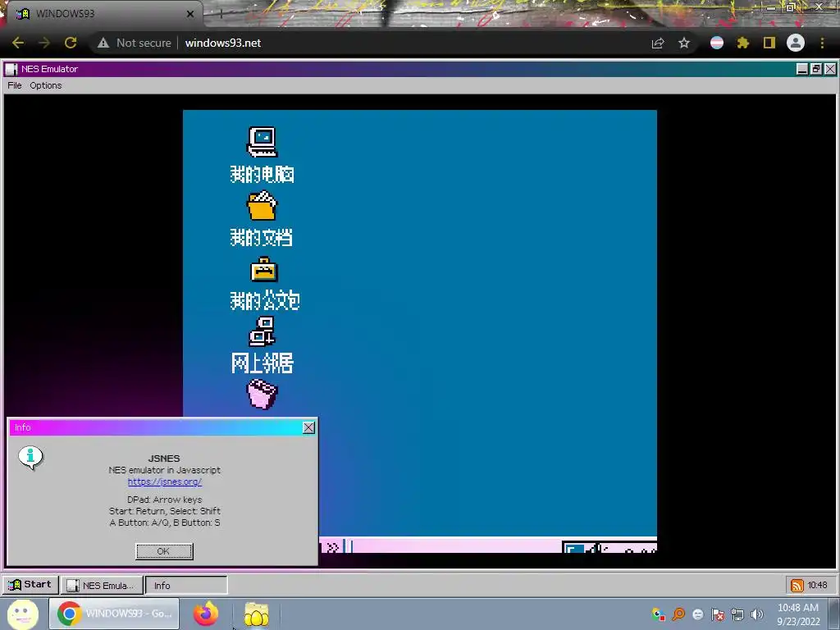Screen dimensions: 840x630
Task: Open the Windows93 Start menu
Action: click(x=30, y=584)
